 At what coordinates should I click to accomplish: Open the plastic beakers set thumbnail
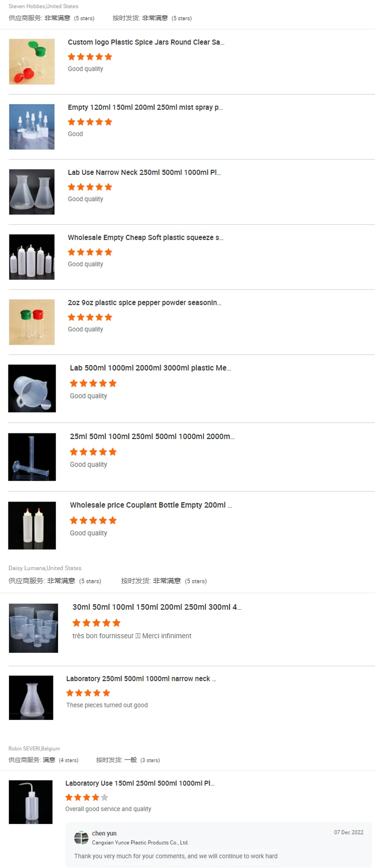coord(33,628)
